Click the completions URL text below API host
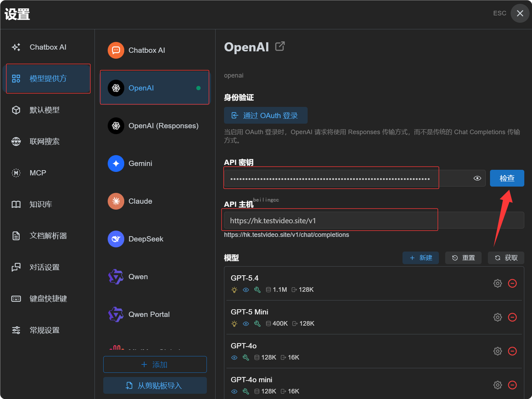The width and height of the screenshot is (532, 399). click(286, 235)
